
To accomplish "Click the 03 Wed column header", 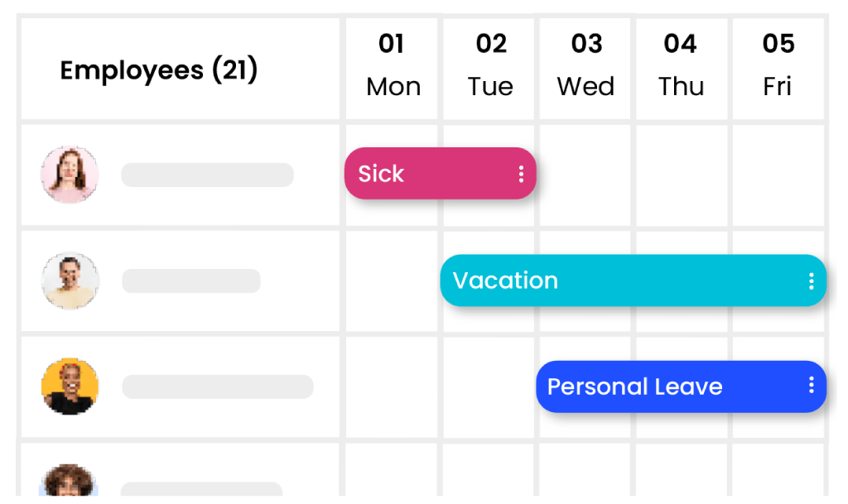I will [x=586, y=66].
